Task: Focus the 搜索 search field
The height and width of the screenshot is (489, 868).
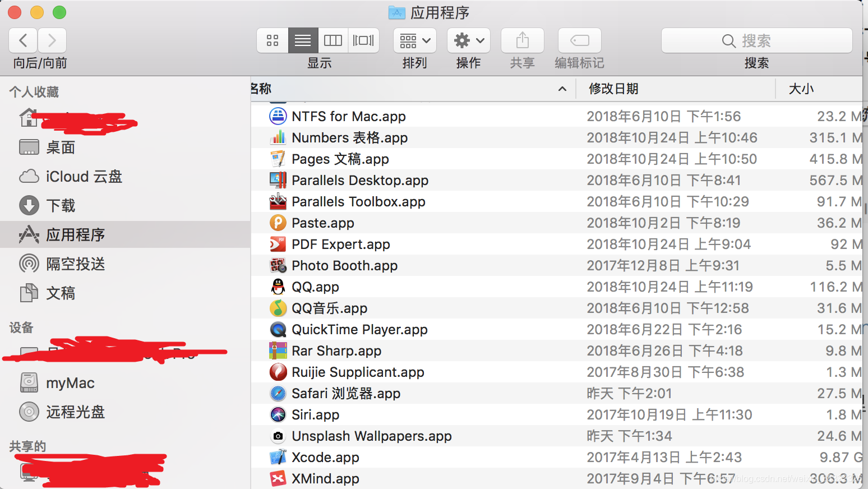Action: (757, 40)
